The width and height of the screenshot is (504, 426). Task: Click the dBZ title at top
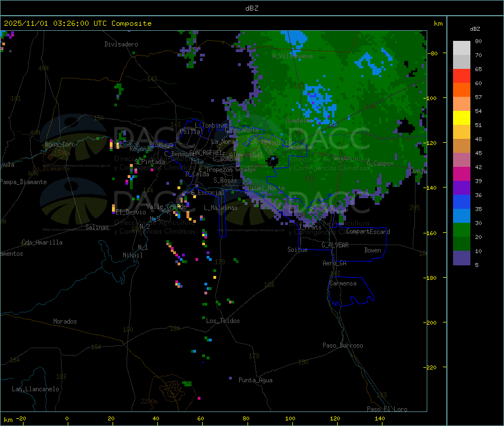[x=251, y=8]
